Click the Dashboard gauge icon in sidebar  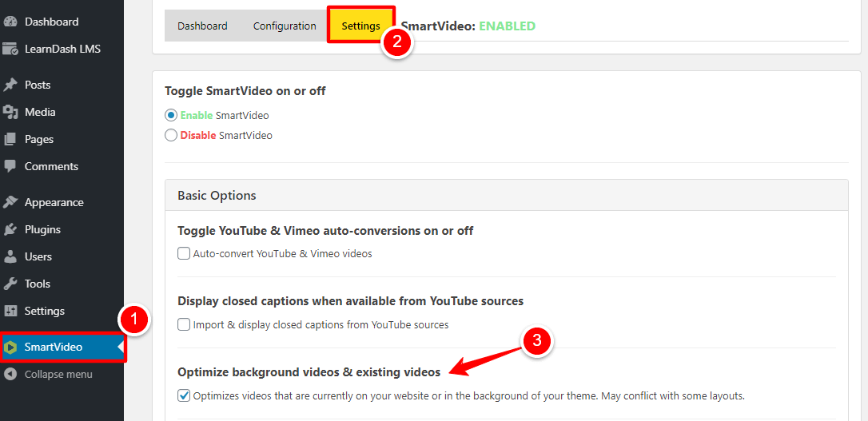pyautogui.click(x=10, y=22)
